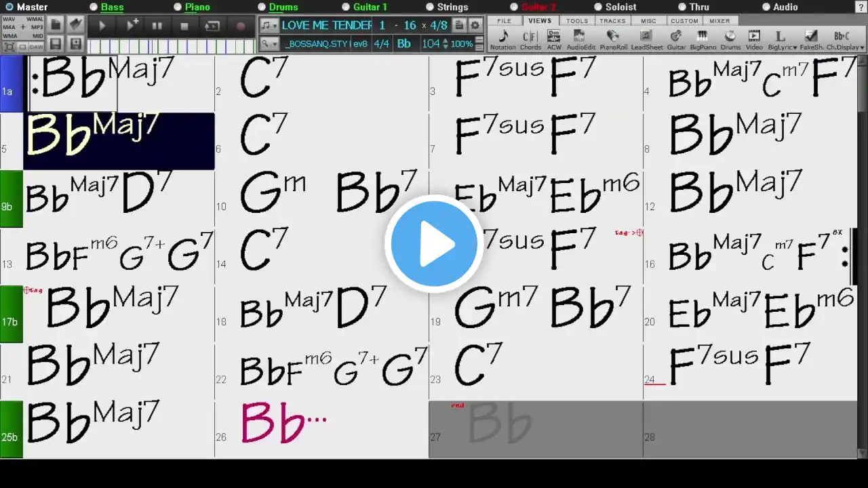This screenshot has height=488, width=868.
Task: Switch to the FILE tab
Action: [x=505, y=21]
